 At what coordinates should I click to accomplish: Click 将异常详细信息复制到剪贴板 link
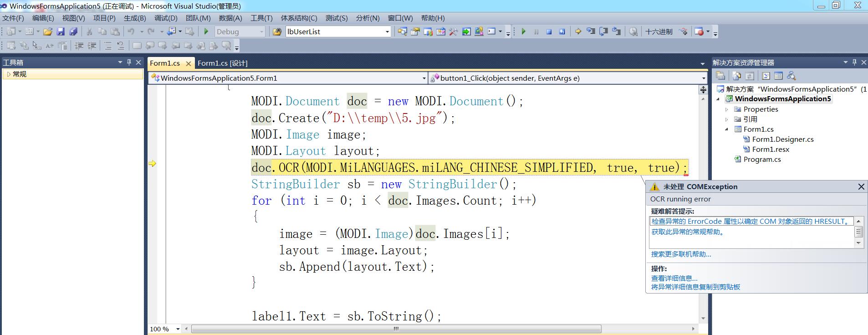(695, 287)
